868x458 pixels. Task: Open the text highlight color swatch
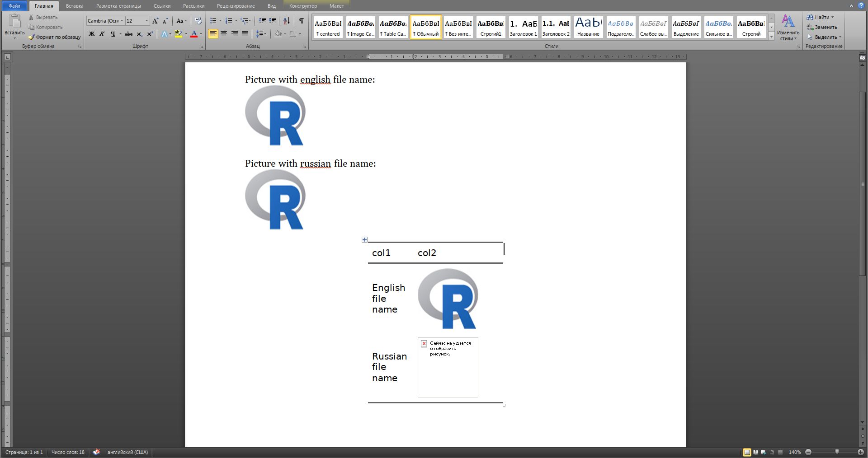[x=178, y=34]
